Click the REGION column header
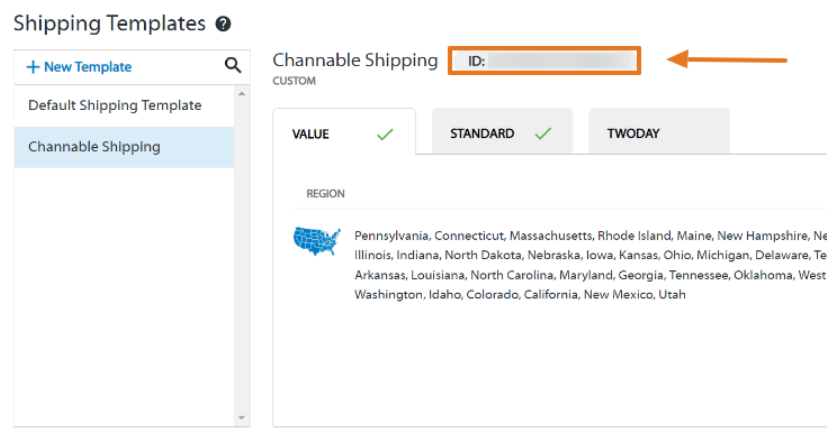This screenshot has height=438, width=827. coord(326,194)
